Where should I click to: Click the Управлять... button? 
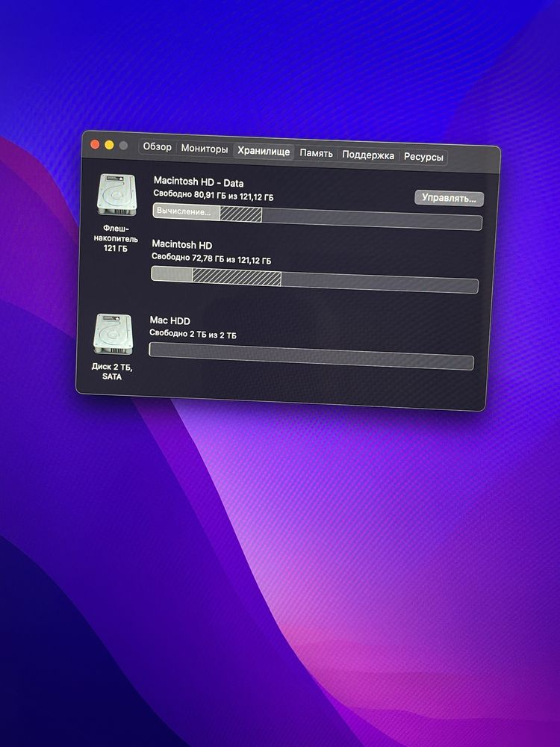pos(449,198)
